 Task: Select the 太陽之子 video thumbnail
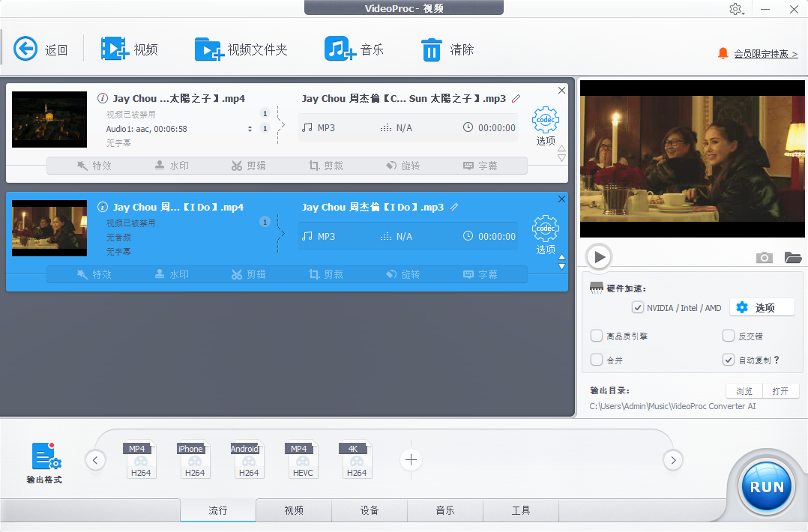(49, 119)
